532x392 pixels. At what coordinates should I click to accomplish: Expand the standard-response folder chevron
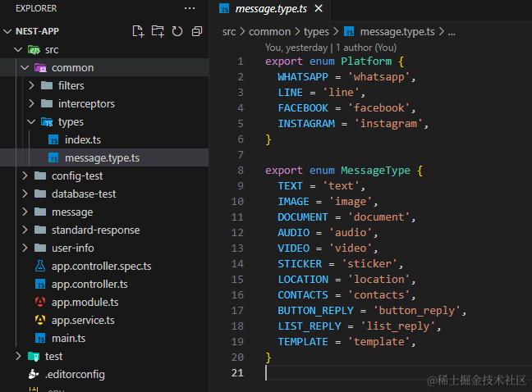tap(25, 230)
